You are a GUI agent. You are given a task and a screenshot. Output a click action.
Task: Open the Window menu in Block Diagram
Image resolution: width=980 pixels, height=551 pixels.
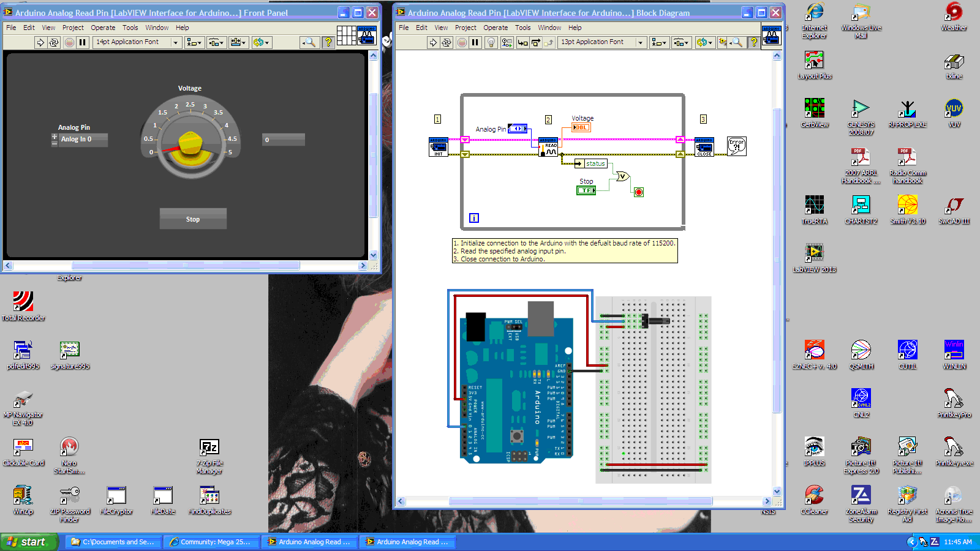[x=549, y=28]
